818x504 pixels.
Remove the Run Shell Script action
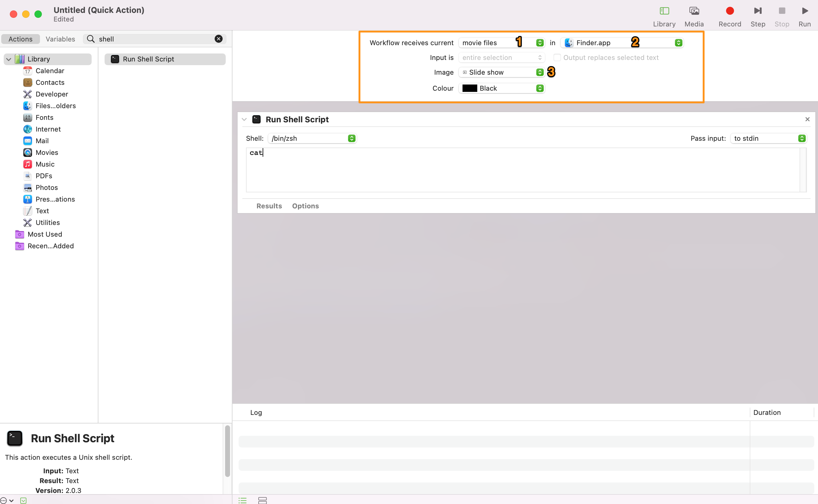807,119
